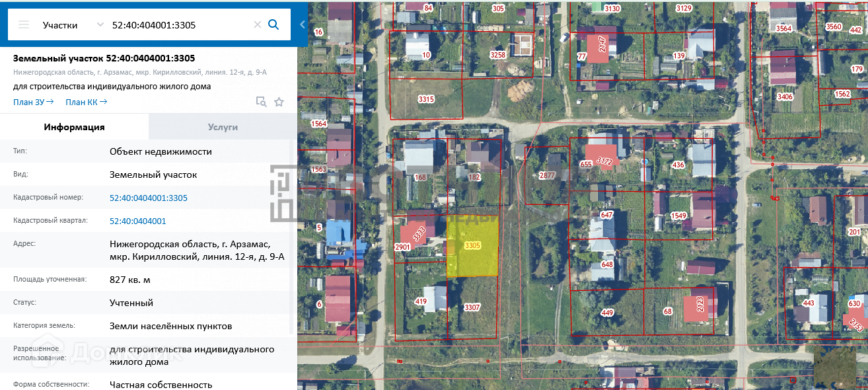868x390 pixels.
Task: Click Земельный участок type value
Action: tap(153, 175)
